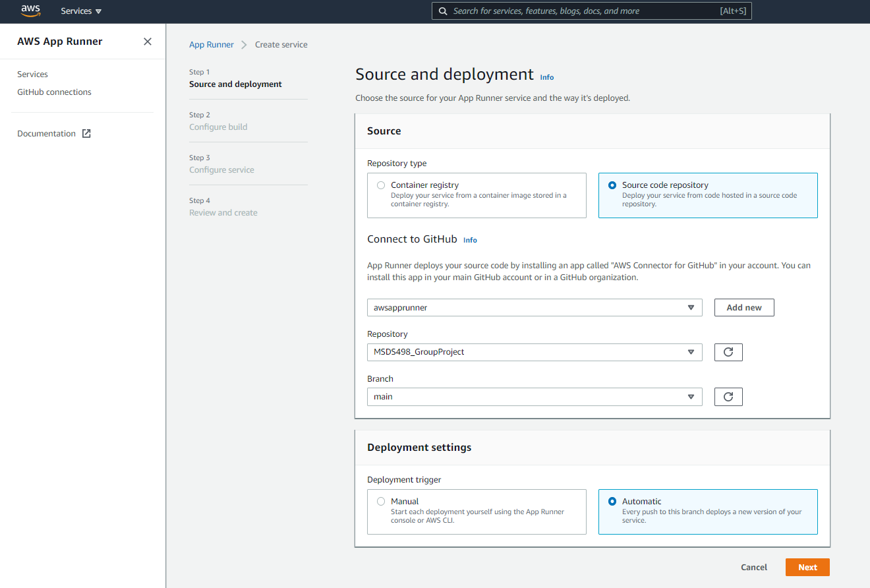
Task: Click Create service breadcrumb text
Action: coord(281,45)
